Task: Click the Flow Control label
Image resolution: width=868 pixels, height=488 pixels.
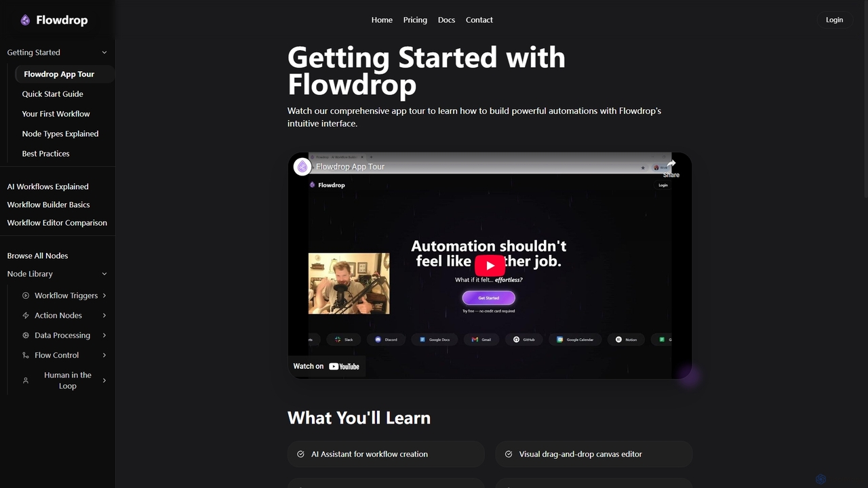Action: coord(57,355)
